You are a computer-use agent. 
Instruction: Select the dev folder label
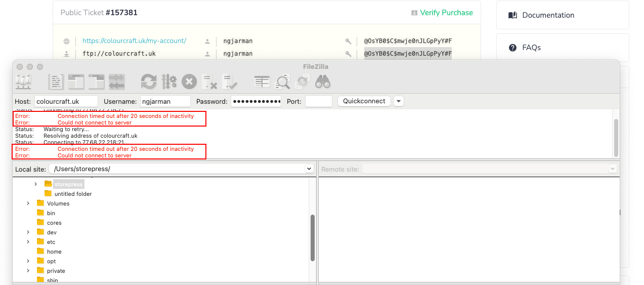(x=52, y=232)
